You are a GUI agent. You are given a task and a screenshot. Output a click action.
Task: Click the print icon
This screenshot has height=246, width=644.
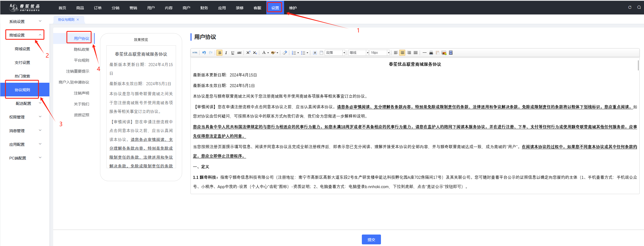pos(431,53)
